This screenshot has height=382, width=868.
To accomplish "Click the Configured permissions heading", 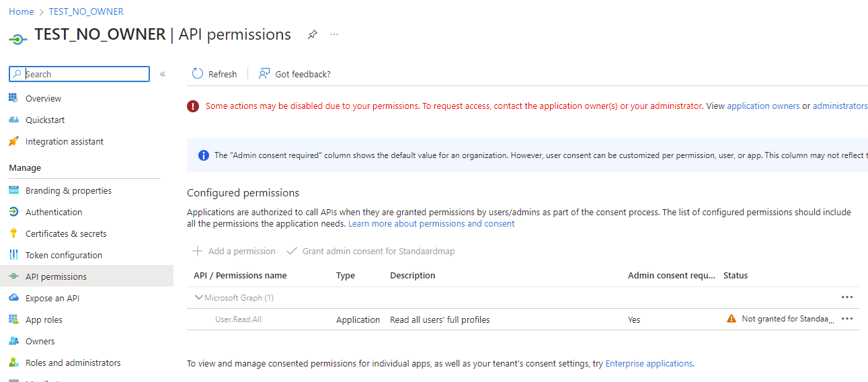I will coord(243,192).
